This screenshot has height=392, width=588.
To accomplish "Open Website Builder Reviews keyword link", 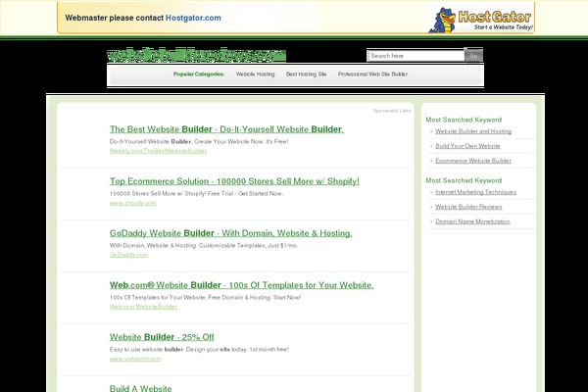I will click(468, 207).
